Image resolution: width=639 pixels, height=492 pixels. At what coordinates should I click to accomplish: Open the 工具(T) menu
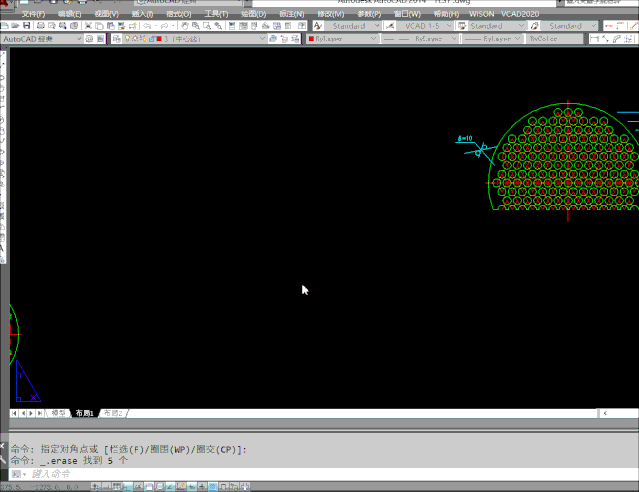point(216,14)
